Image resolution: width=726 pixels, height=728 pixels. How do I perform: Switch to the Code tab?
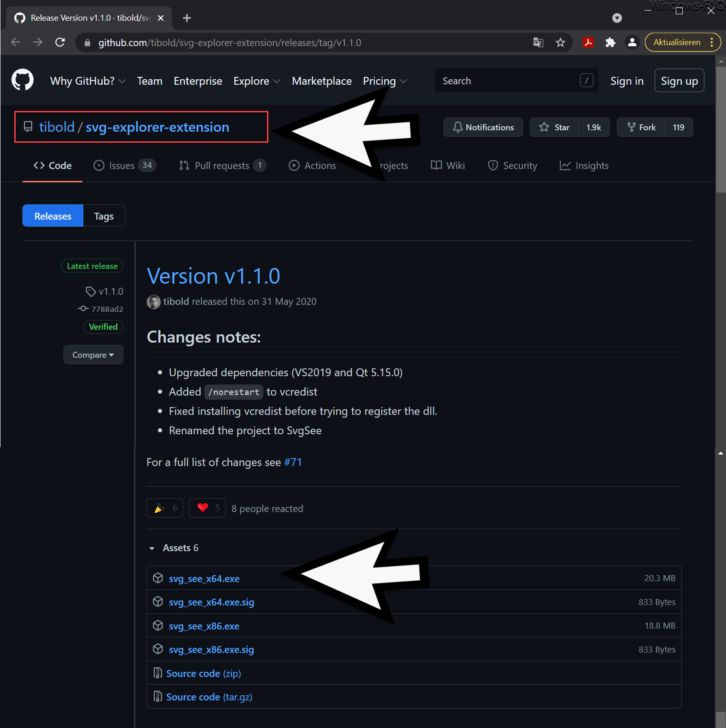(x=52, y=166)
